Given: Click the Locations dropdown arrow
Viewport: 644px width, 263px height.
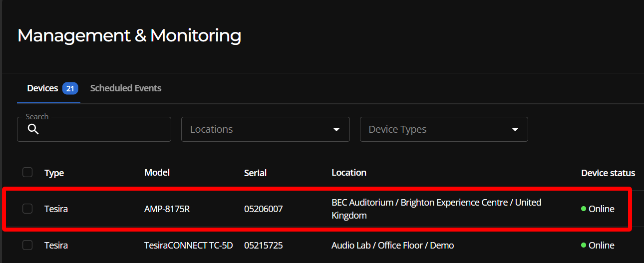Looking at the screenshot, I should (x=336, y=130).
